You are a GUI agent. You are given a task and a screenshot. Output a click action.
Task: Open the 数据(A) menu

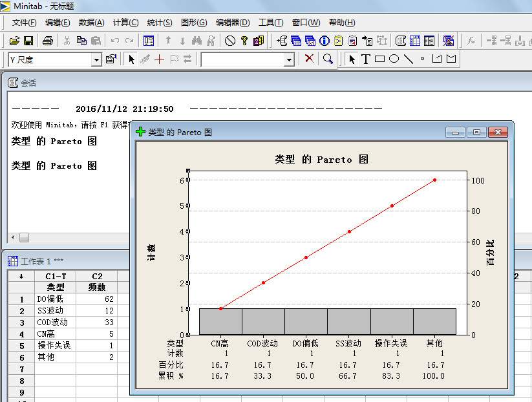[x=92, y=23]
